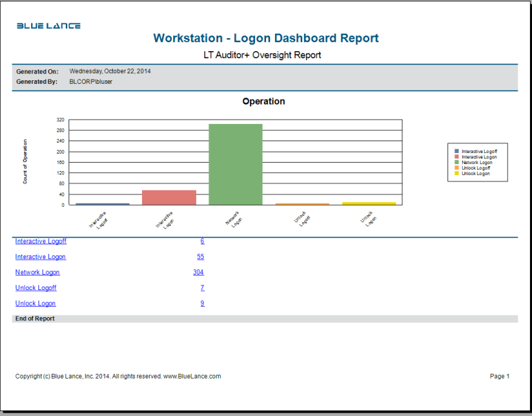Screen dimensions: 532x416
Task: Select the green Network Logon chart bar
Action: tap(236, 165)
